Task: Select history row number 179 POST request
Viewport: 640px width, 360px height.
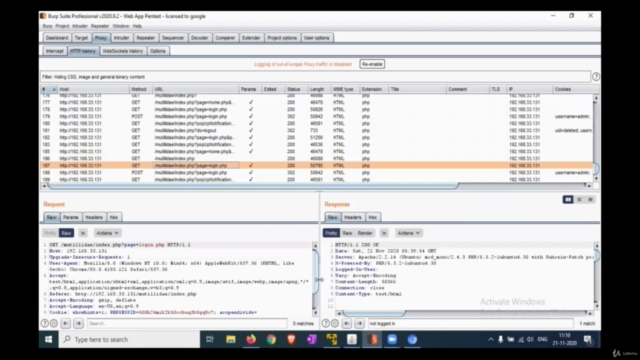Action: click(317, 116)
